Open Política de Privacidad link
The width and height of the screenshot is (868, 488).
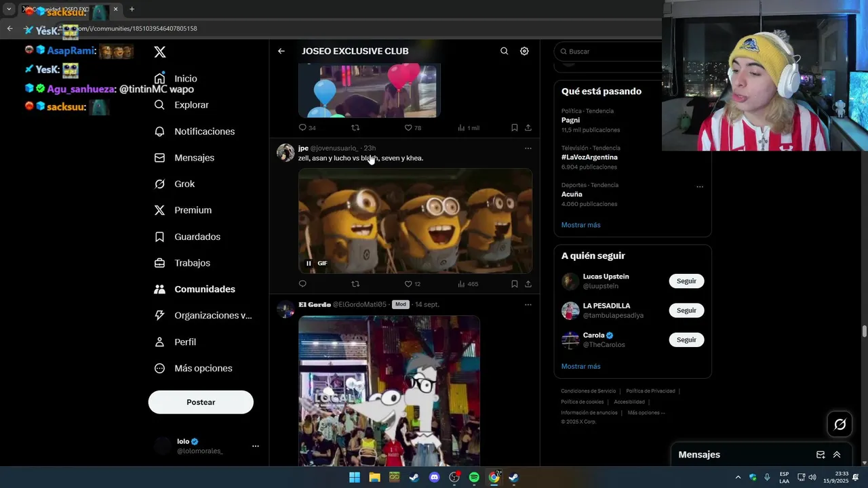(650, 391)
